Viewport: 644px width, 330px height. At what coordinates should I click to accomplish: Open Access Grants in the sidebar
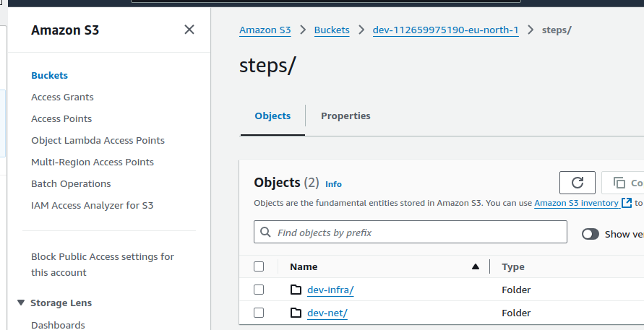62,97
